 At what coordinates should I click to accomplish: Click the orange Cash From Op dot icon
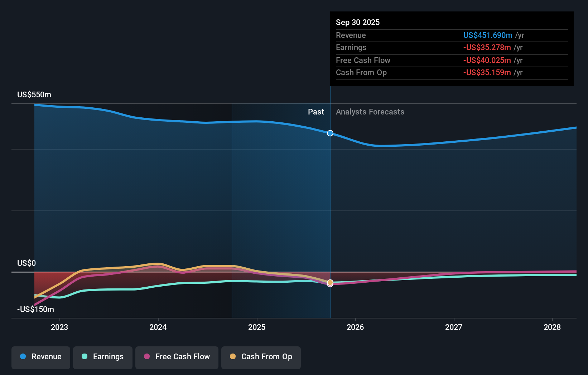click(x=233, y=357)
